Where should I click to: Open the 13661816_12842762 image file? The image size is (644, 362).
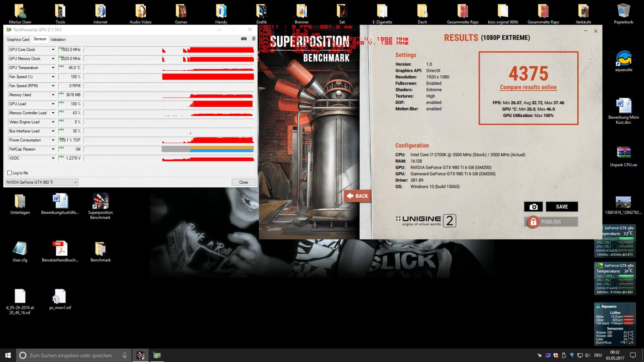[624, 205]
